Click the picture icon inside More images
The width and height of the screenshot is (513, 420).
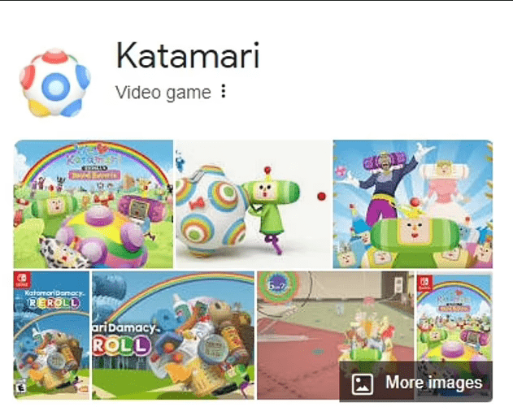pos(362,384)
